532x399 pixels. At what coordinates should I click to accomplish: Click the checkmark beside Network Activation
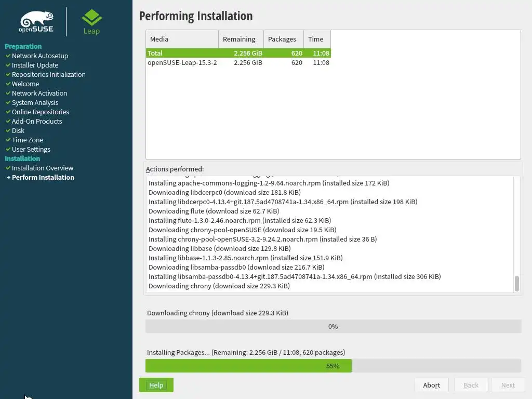click(8, 93)
